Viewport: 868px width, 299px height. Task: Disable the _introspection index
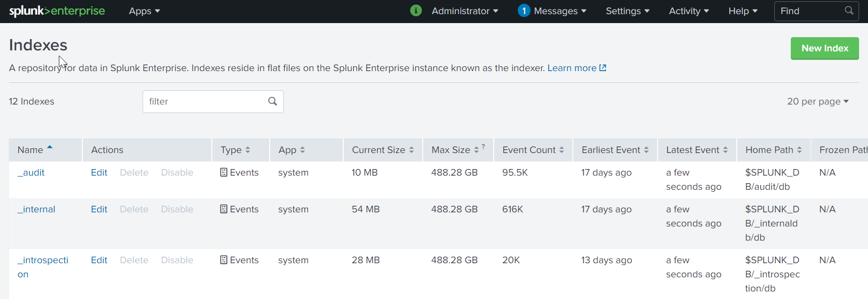click(177, 260)
